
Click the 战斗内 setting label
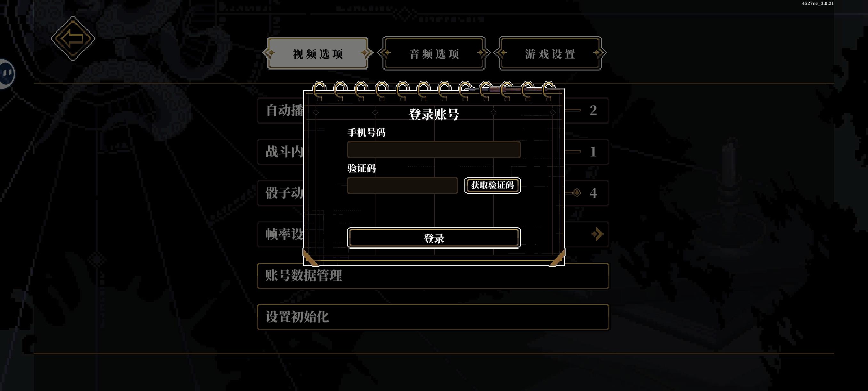coord(285,152)
